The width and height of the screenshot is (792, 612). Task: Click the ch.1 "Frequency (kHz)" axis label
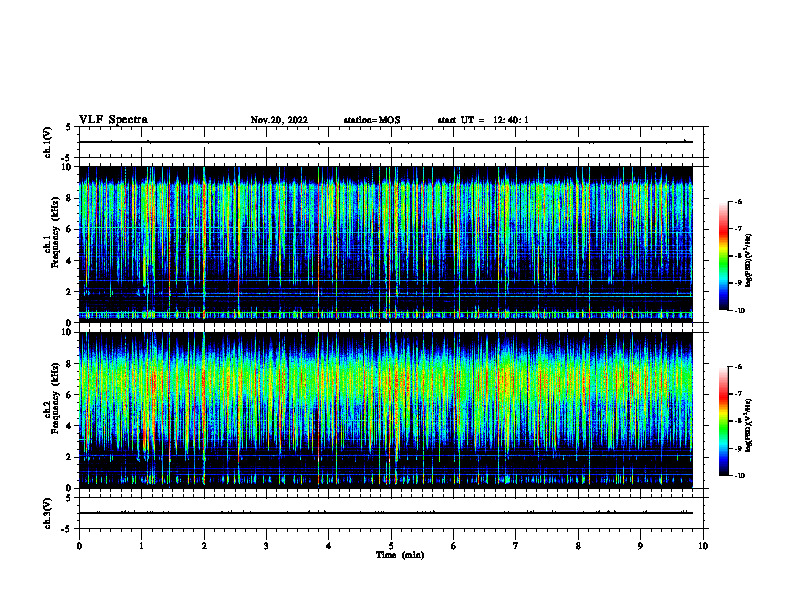[55, 233]
